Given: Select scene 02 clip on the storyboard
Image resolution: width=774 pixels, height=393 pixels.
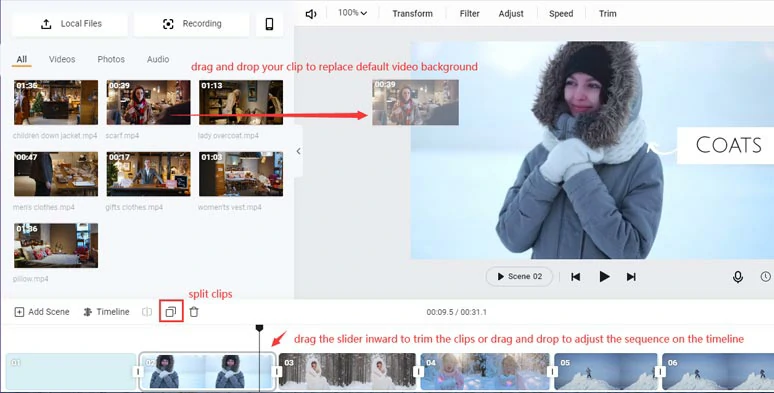Looking at the screenshot, I should click(x=207, y=371).
